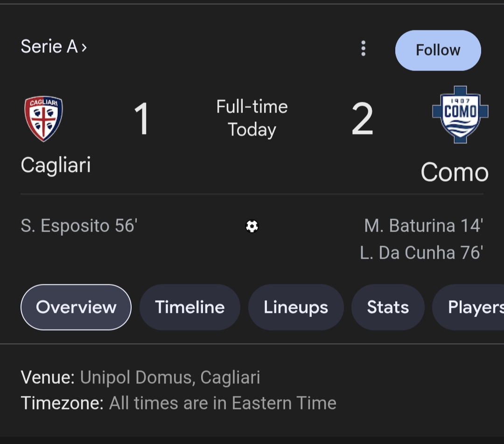Expand the Serie A league chevron

pos(84,47)
